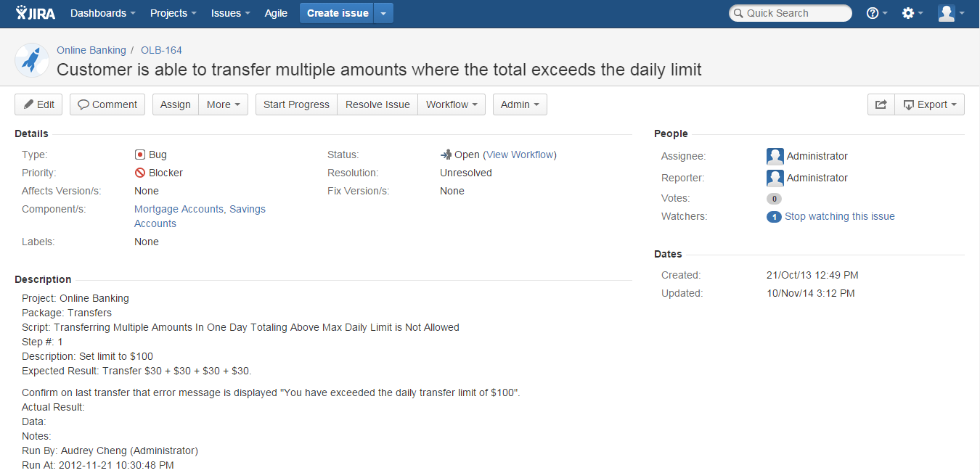
Task: Click the share issue icon button
Action: 881,104
